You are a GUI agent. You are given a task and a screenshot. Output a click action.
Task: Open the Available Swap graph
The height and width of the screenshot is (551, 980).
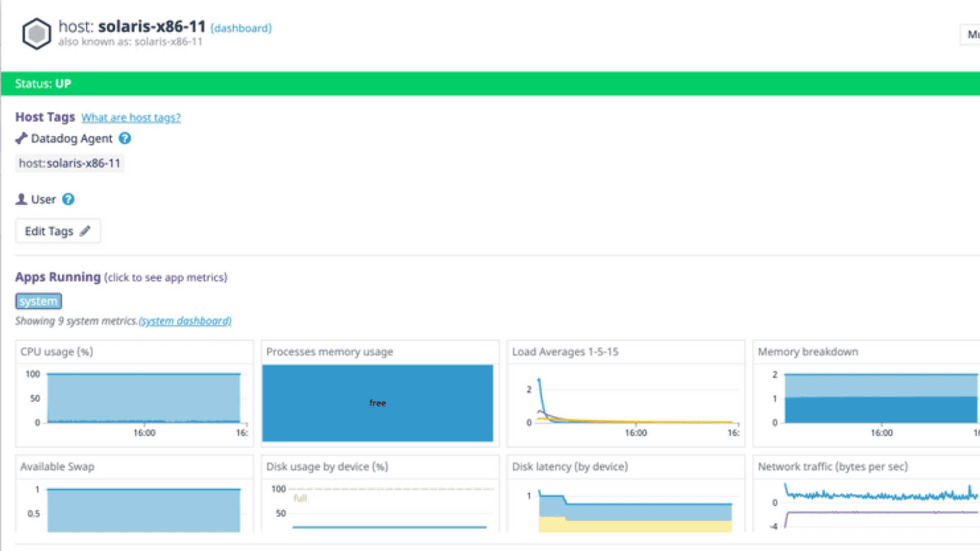(x=135, y=494)
